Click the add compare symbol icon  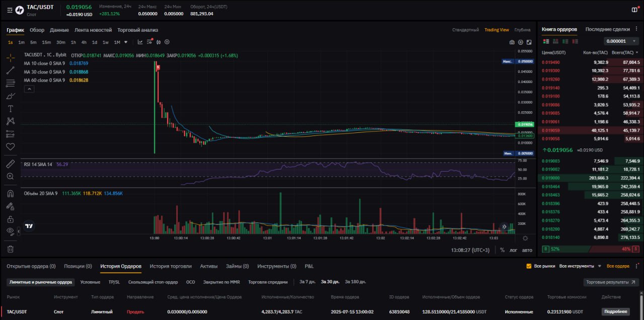click(167, 42)
